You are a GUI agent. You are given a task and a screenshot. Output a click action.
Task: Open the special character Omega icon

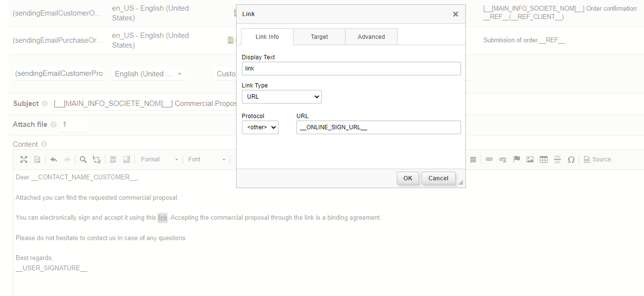[571, 159]
